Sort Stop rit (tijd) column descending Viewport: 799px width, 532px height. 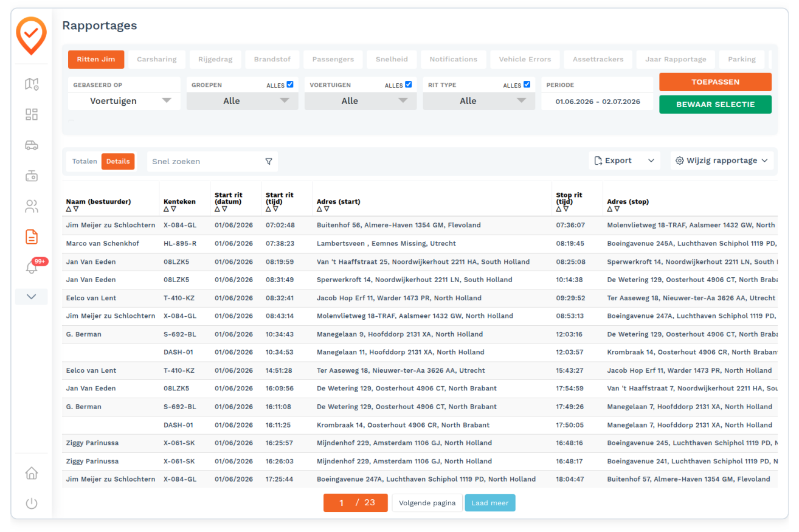pyautogui.click(x=566, y=209)
